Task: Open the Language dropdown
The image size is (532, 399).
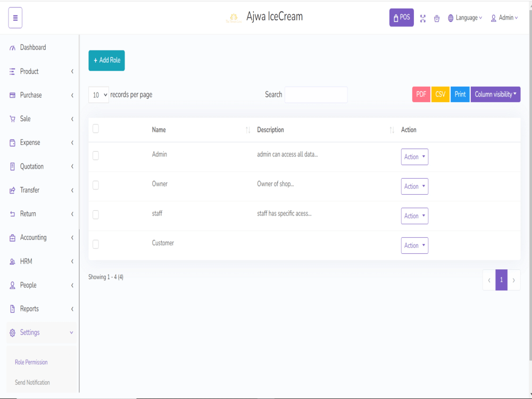Action: 465,18
